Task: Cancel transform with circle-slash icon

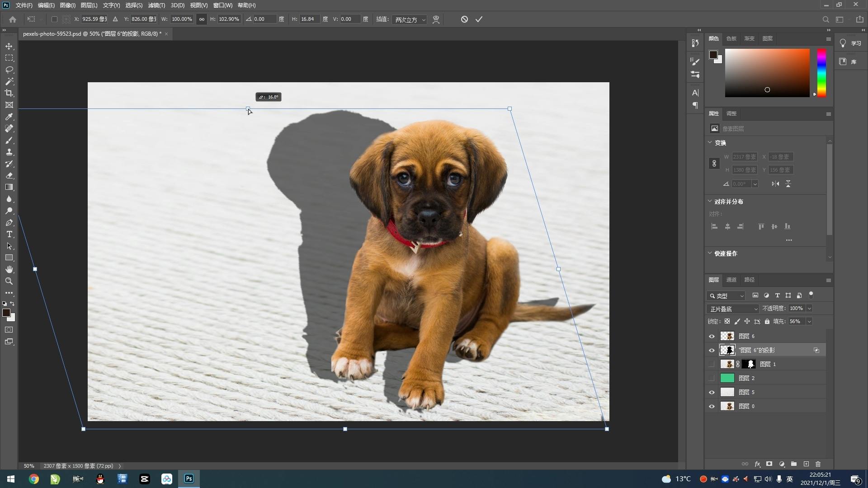Action: [x=464, y=19]
